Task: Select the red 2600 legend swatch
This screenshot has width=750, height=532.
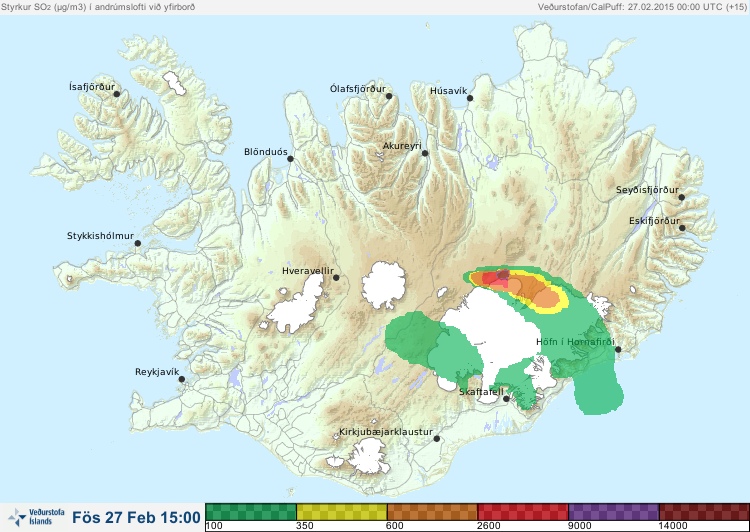Action: coord(523,511)
